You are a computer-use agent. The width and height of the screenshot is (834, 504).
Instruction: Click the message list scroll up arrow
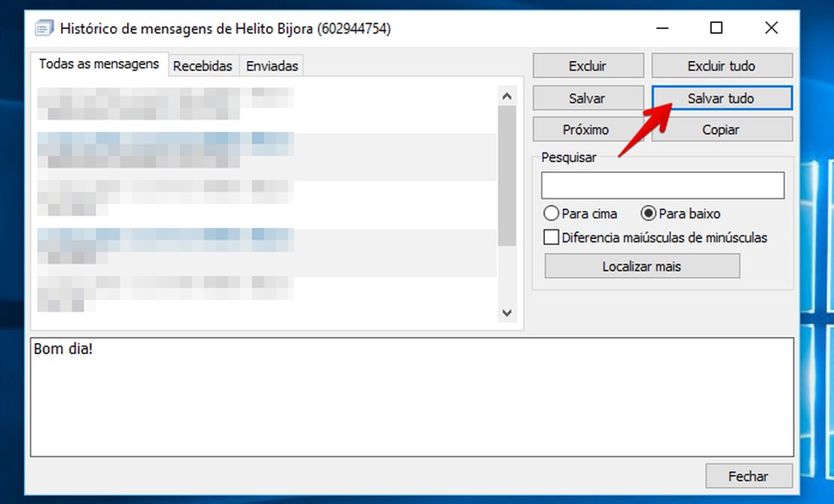[x=507, y=97]
